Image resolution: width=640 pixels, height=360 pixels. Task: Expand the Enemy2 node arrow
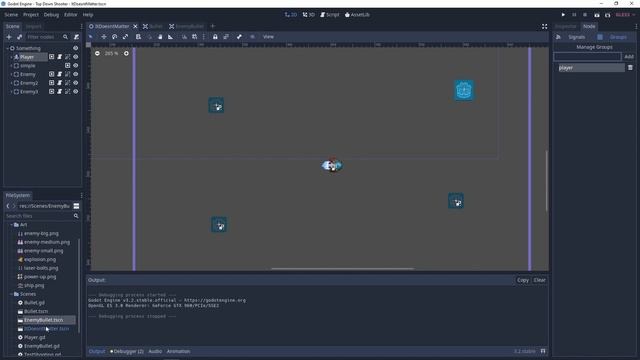tap(11, 83)
